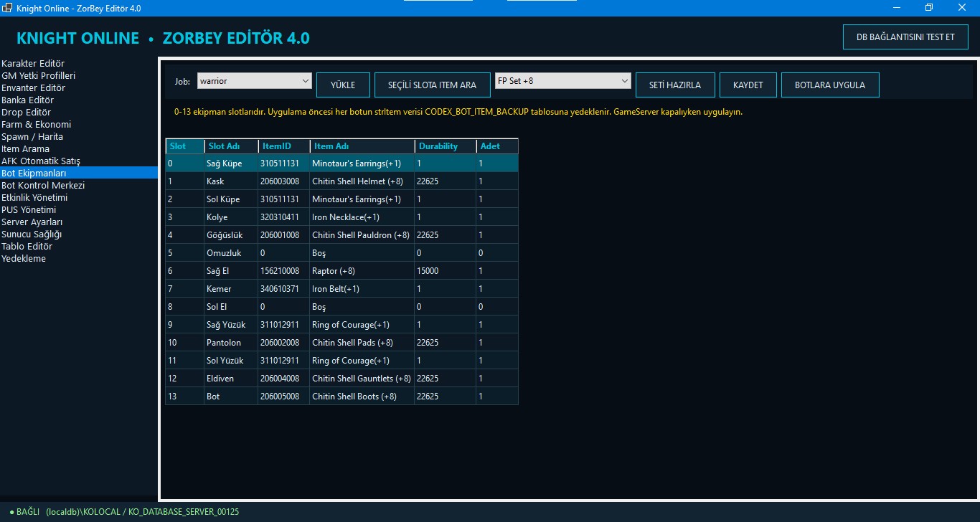Click durability value 15000
The width and height of the screenshot is (980, 522).
pos(446,270)
